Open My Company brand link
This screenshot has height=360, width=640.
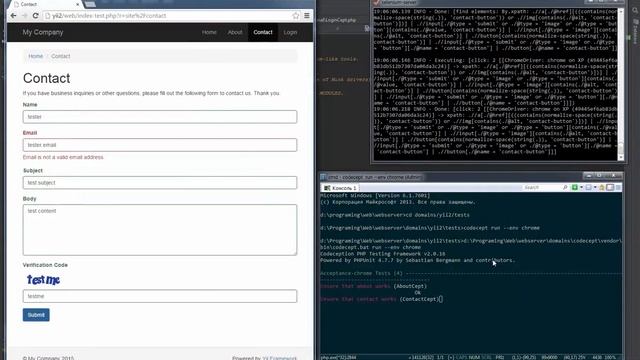coord(43,32)
